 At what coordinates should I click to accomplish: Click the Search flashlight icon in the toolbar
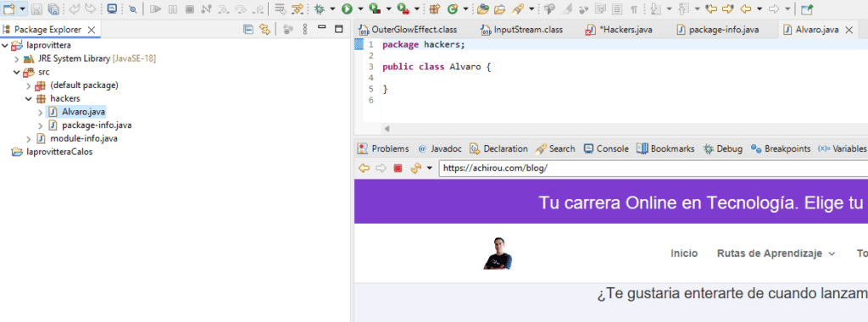pyautogui.click(x=518, y=8)
